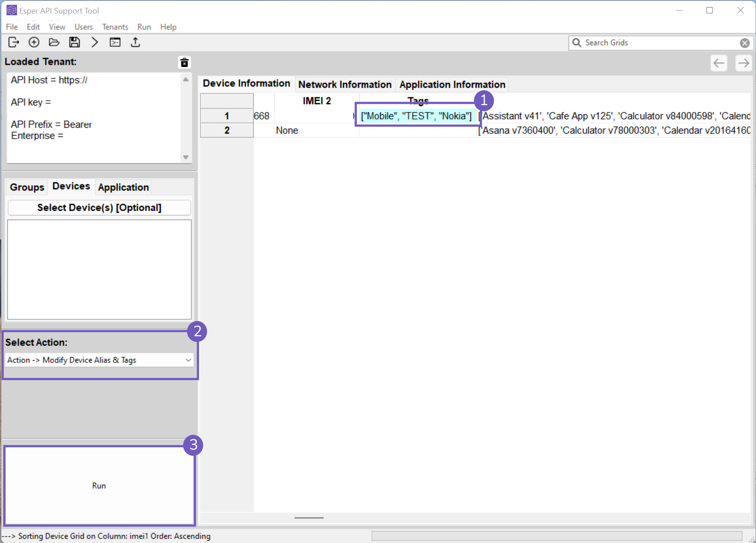Image resolution: width=756 pixels, height=543 pixels.
Task: Add a new tenant via the plus icon
Action: pos(34,42)
